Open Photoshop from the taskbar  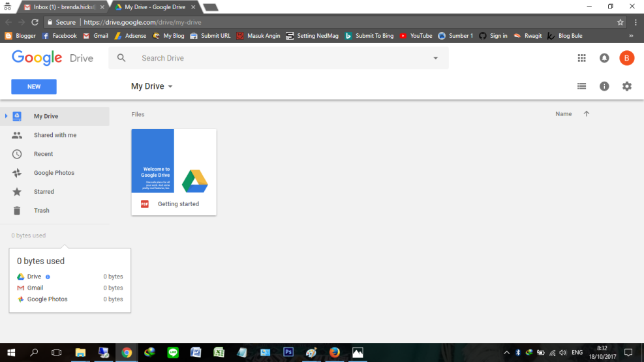[x=288, y=352]
